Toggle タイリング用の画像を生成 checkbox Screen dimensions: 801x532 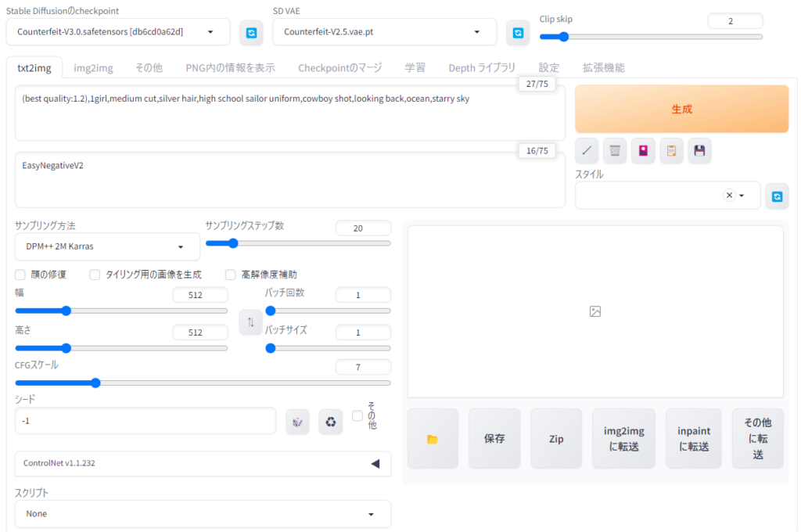[x=95, y=275]
